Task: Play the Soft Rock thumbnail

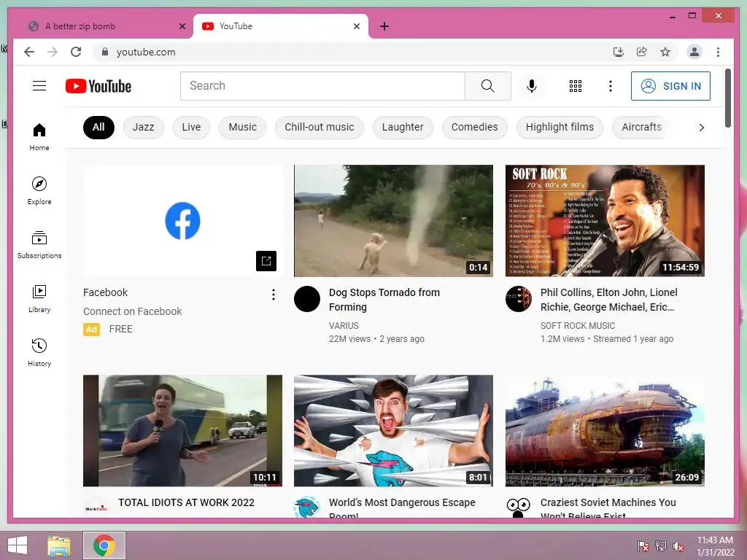Action: coord(605,220)
